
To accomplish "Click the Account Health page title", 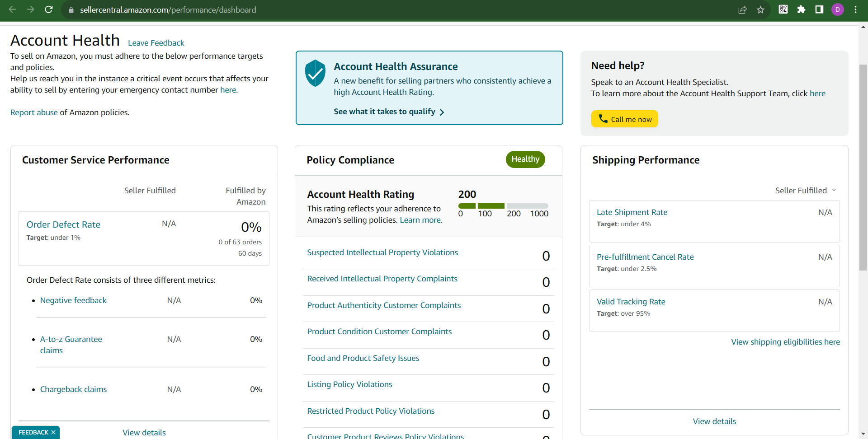I will 65,40.
